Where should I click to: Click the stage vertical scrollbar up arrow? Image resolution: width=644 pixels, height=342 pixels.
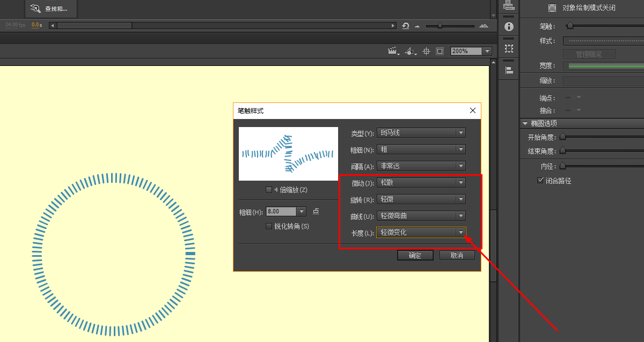point(494,63)
